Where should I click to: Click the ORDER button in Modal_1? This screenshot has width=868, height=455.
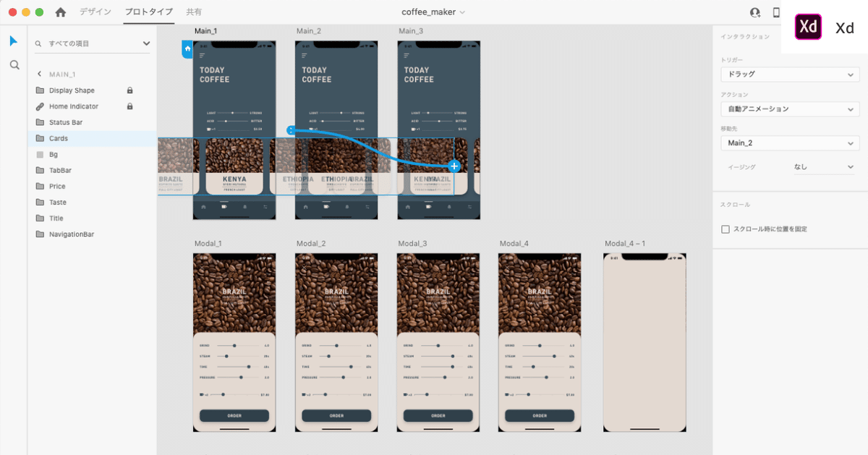click(234, 416)
